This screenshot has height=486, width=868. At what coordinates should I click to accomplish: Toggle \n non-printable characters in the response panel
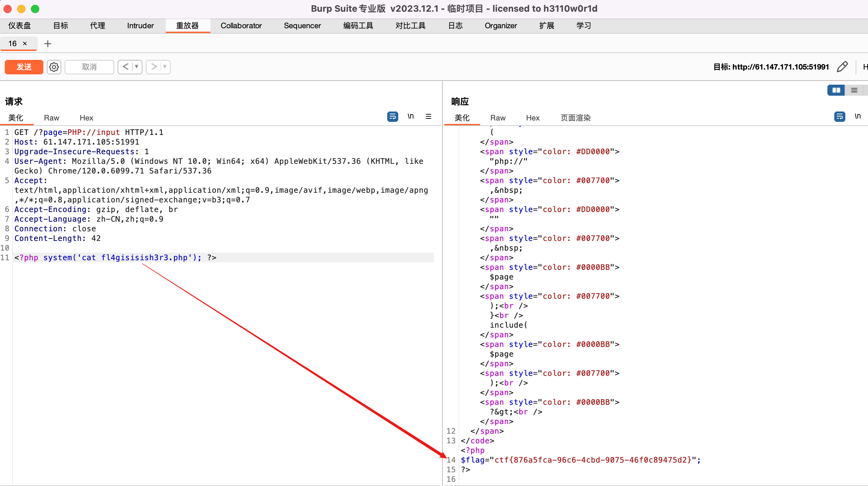click(858, 117)
